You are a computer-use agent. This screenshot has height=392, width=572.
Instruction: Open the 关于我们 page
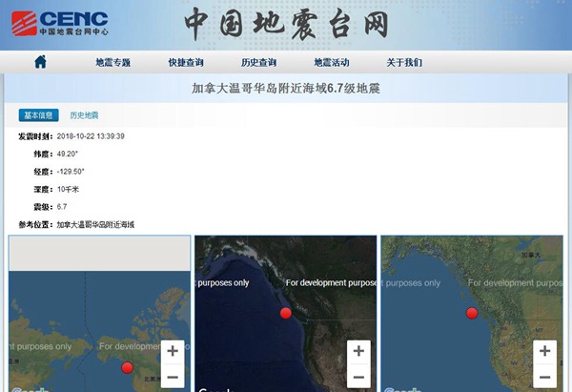tap(404, 63)
